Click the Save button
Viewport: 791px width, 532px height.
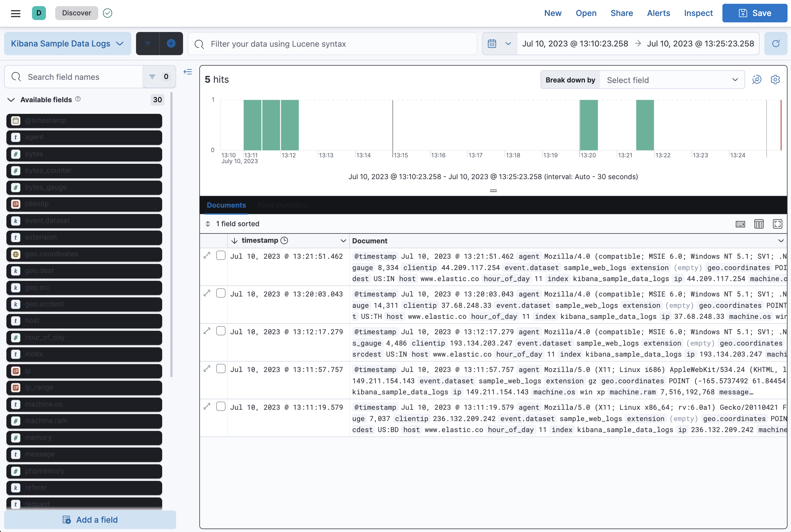[x=754, y=13]
